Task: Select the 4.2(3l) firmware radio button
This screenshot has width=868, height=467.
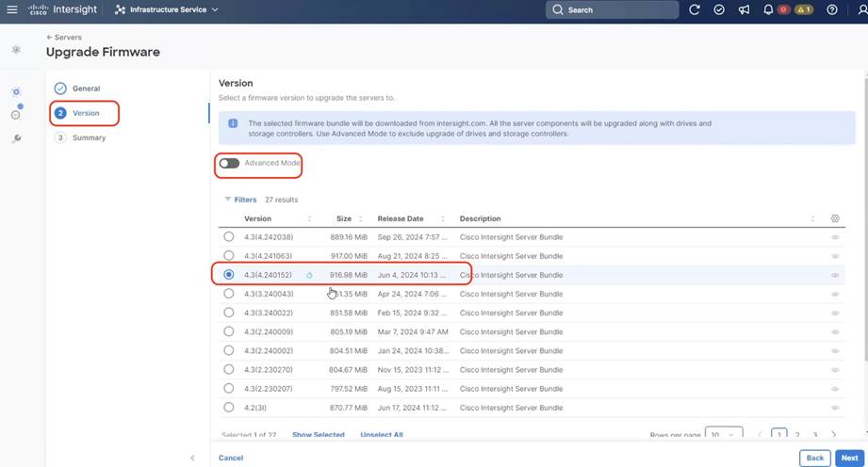Action: pyautogui.click(x=229, y=407)
